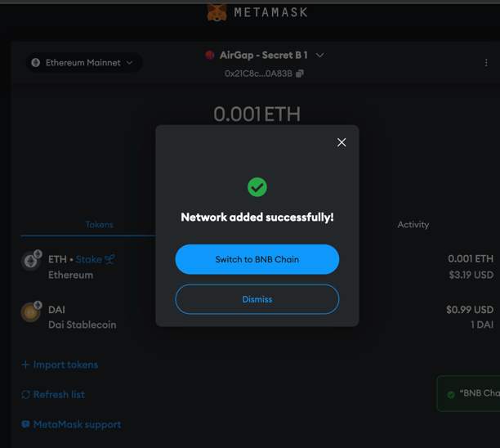Click the MetaMask fox logo
The image size is (500, 448).
click(217, 12)
